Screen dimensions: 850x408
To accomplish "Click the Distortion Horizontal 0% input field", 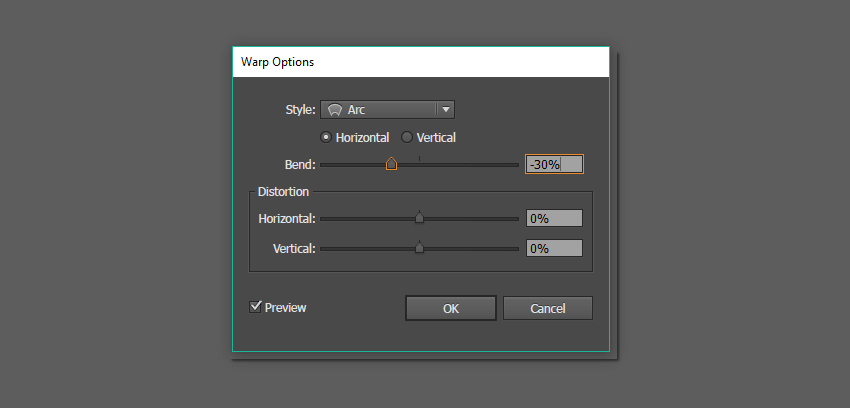I will 554,218.
